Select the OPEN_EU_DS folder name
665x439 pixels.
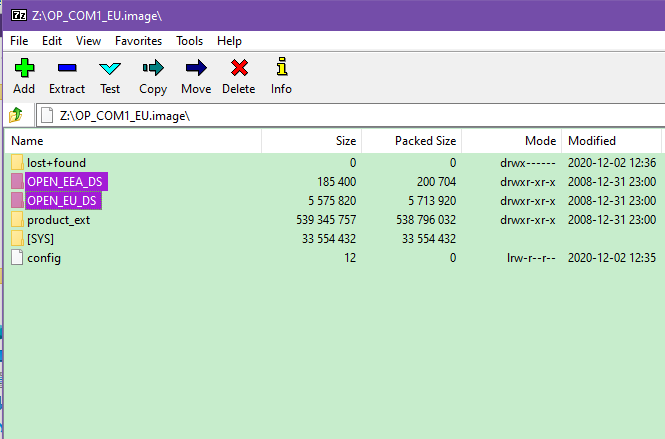pyautogui.click(x=62, y=201)
